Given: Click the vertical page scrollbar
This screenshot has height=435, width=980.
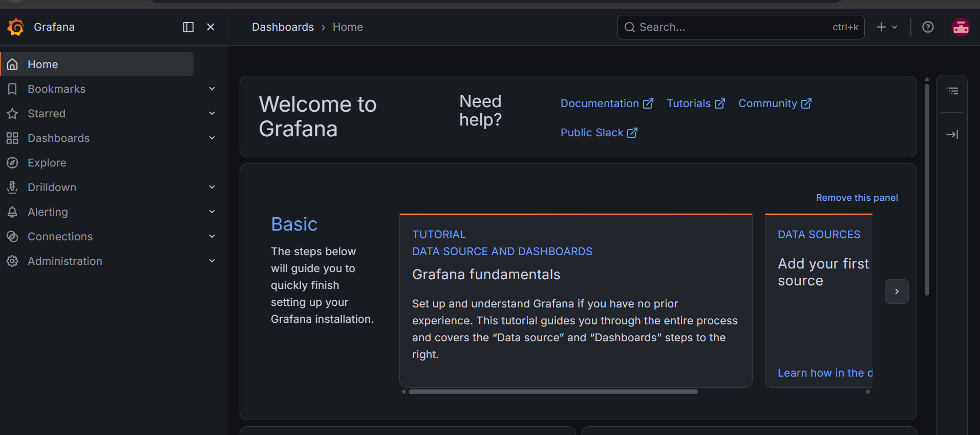Looking at the screenshot, I should click(x=927, y=190).
